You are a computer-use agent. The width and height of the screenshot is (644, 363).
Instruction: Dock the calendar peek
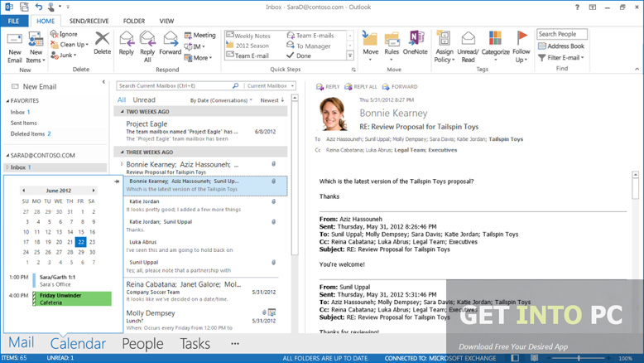[117, 181]
